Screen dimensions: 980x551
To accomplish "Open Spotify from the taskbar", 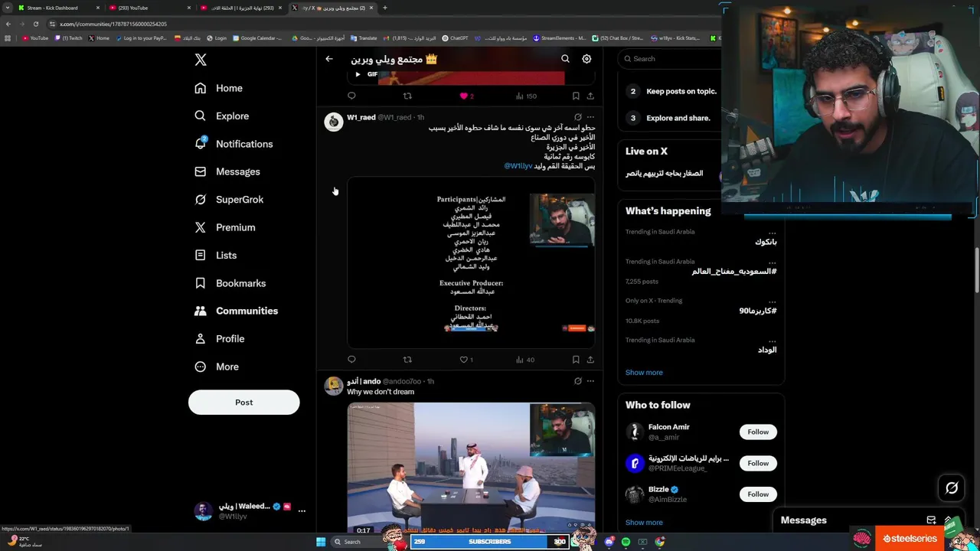I will click(x=626, y=542).
